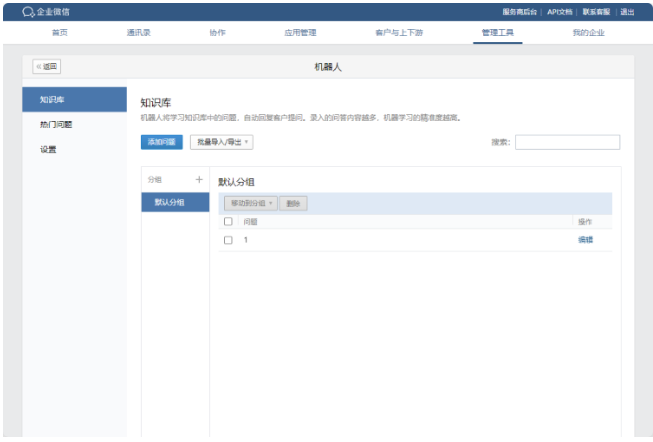Open the 批量导入/导出 dropdown
This screenshot has height=442, width=653.
click(221, 142)
